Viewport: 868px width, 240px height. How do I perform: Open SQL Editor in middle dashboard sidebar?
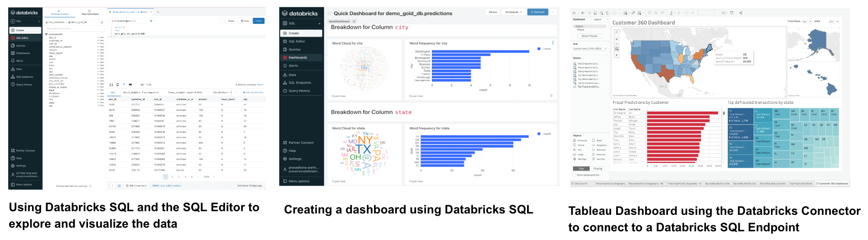tap(297, 42)
